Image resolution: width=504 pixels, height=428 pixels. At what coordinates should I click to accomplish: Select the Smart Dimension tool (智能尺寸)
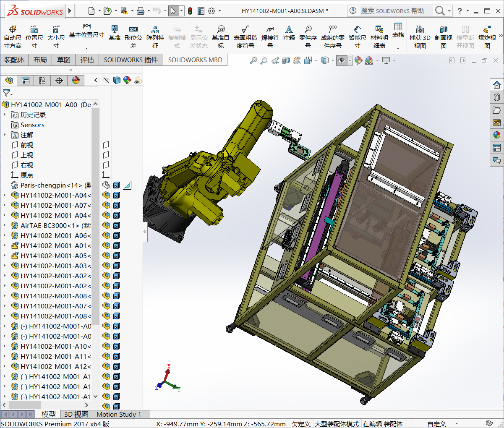tap(358, 37)
